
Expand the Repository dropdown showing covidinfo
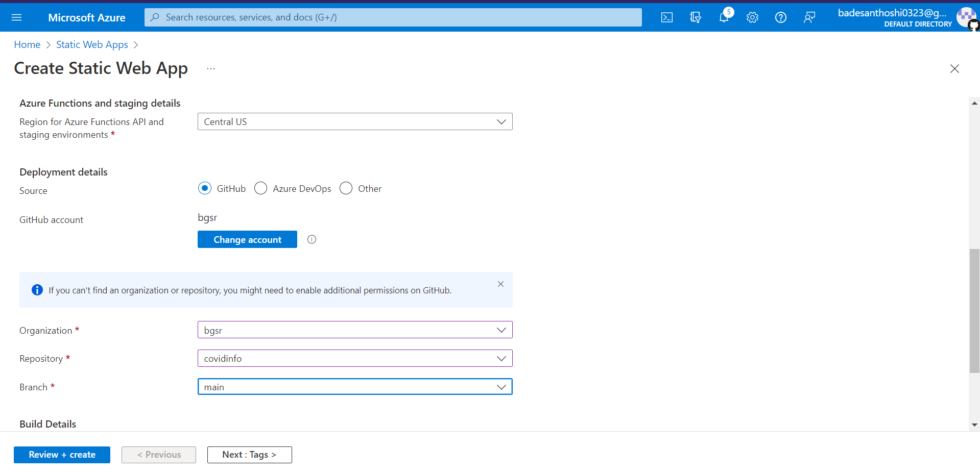coord(355,358)
